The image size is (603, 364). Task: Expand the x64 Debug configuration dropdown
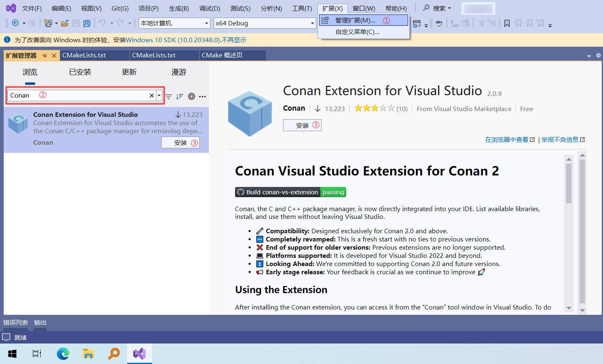click(x=312, y=23)
